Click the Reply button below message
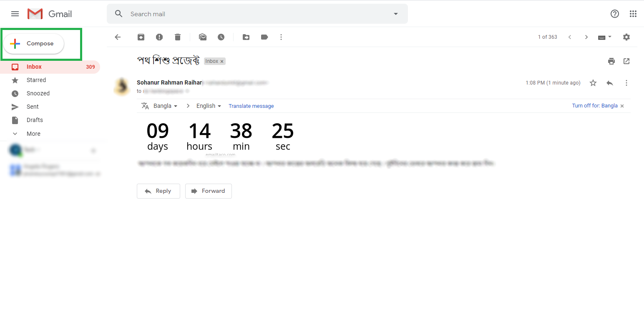The image size is (644, 314). pos(158,191)
